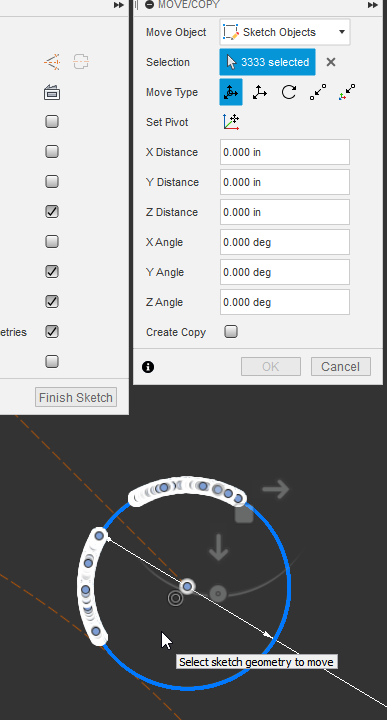
Task: Select the Rotate move type icon
Action: [289, 92]
